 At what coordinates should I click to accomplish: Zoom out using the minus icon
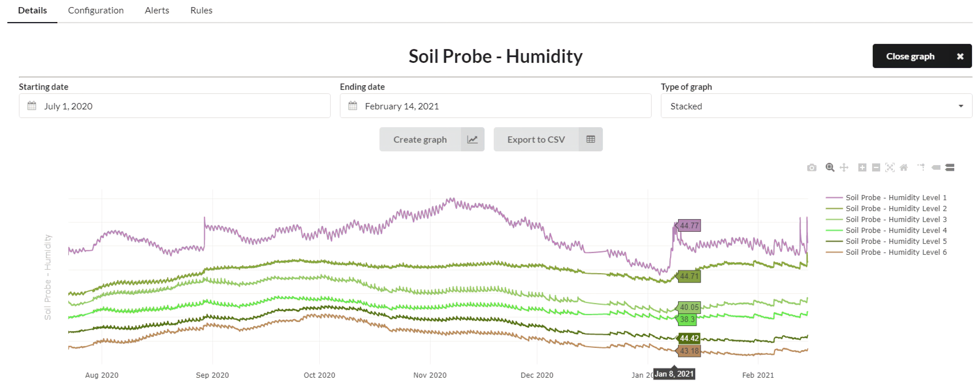click(876, 167)
